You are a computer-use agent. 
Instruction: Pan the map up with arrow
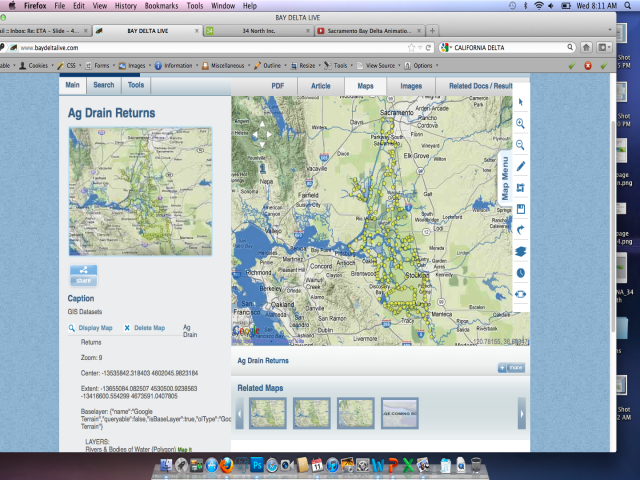(x=262, y=124)
